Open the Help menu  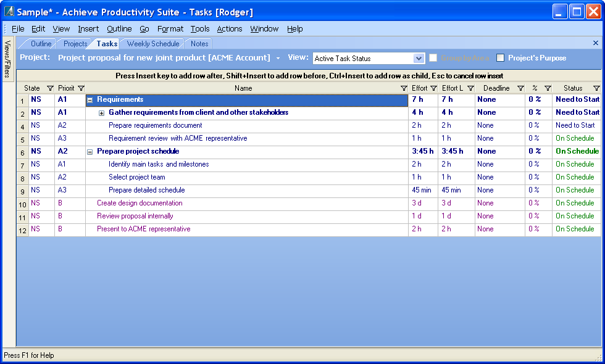click(x=295, y=29)
